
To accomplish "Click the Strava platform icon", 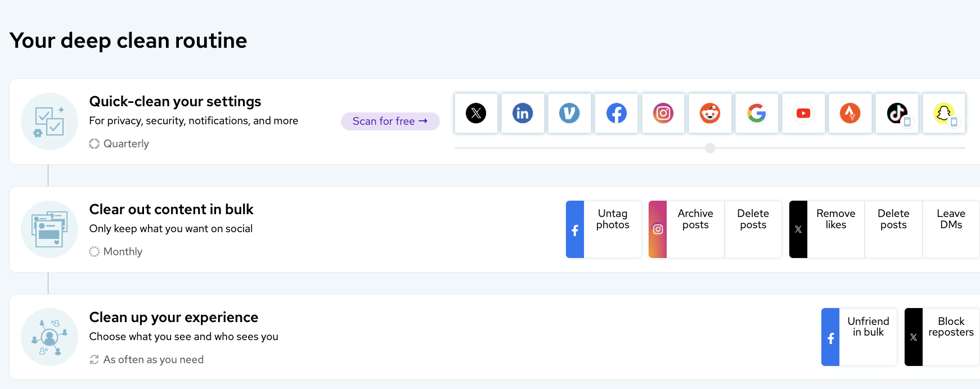I will [x=850, y=114].
